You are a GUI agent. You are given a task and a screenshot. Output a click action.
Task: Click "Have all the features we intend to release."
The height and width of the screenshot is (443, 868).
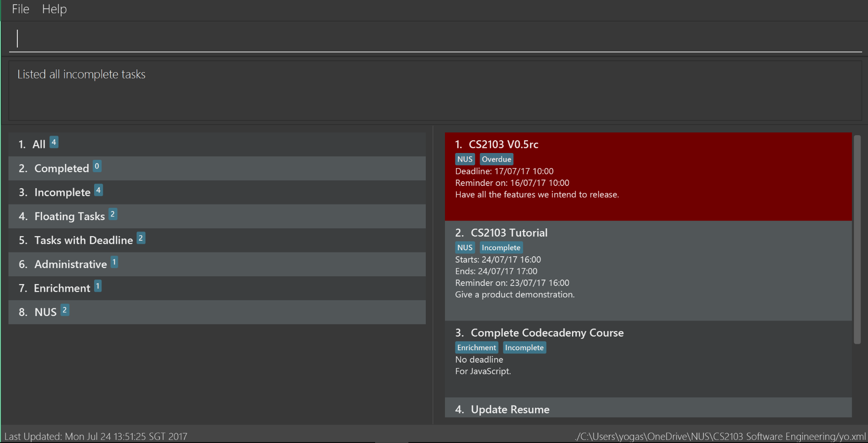coord(537,195)
